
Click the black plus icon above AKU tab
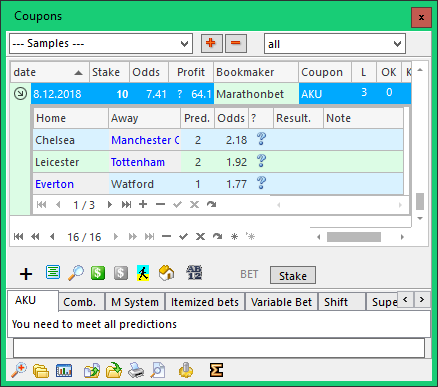tap(26, 274)
